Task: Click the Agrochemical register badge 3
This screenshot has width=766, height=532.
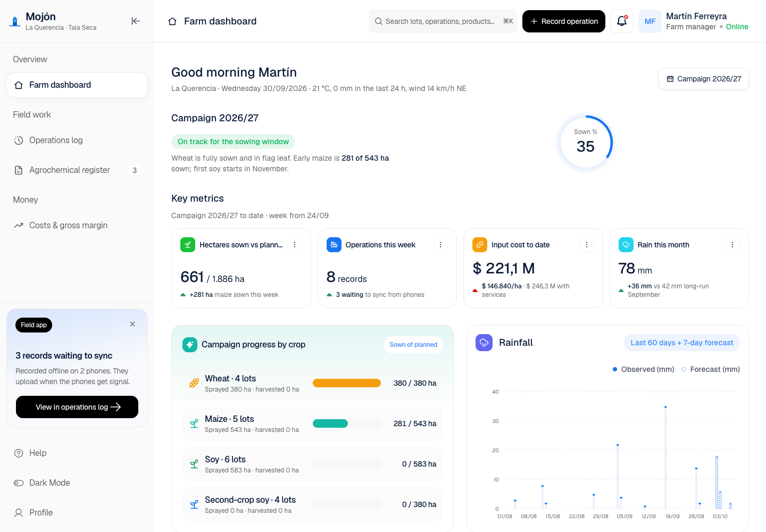Action: 135,170
